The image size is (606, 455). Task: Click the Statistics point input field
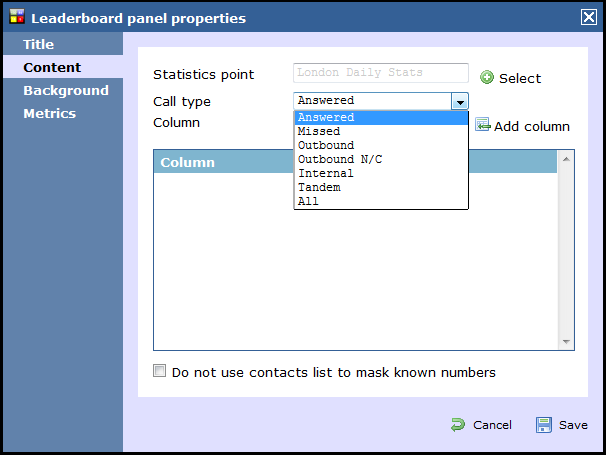pos(381,73)
